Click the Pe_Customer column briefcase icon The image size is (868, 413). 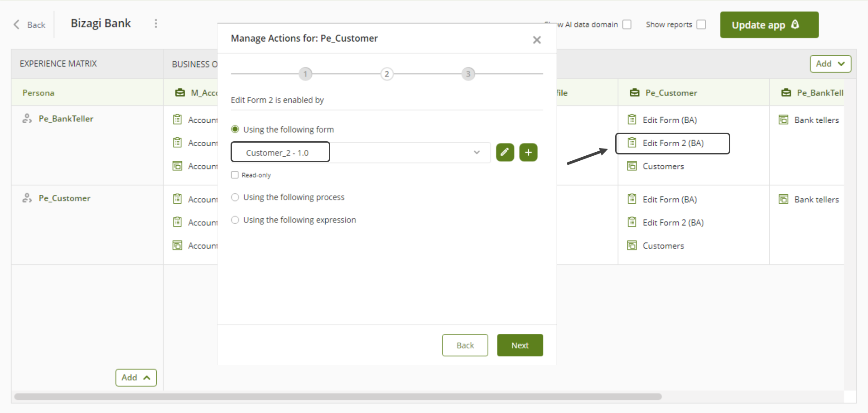(x=635, y=93)
